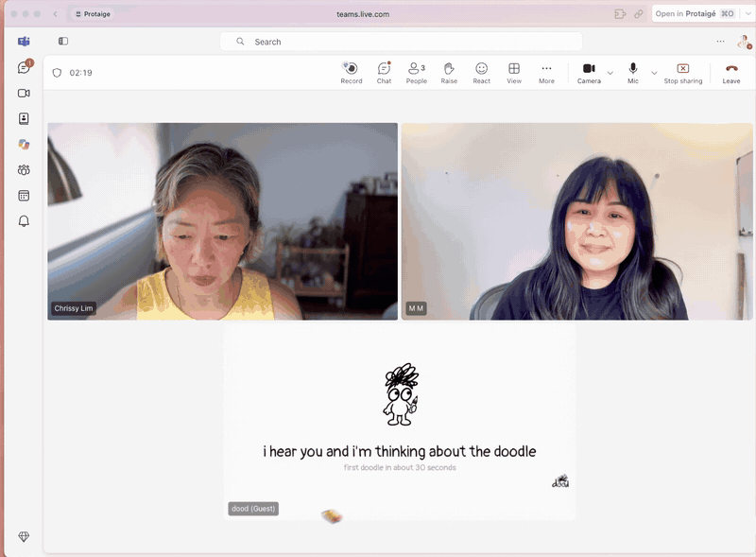Click the small dood logo
The width and height of the screenshot is (756, 557).
pyautogui.click(x=560, y=481)
